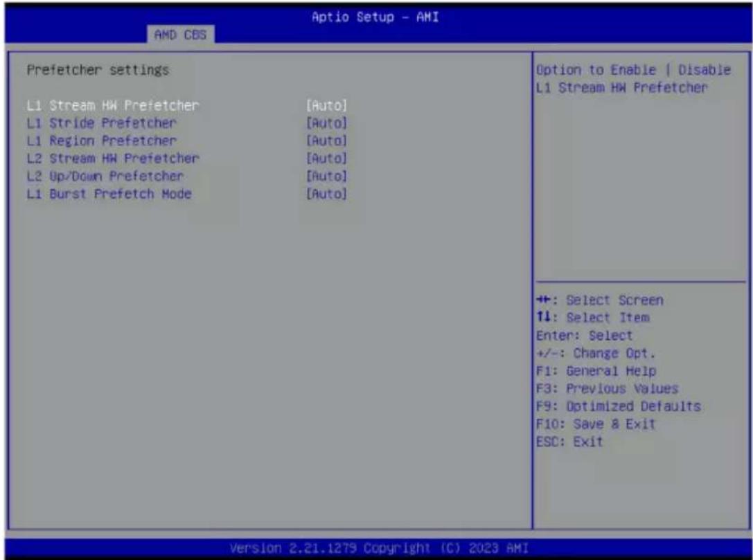753x560 pixels.
Task: Open Auto value for L1 Region Prefetcher
Action: [326, 141]
